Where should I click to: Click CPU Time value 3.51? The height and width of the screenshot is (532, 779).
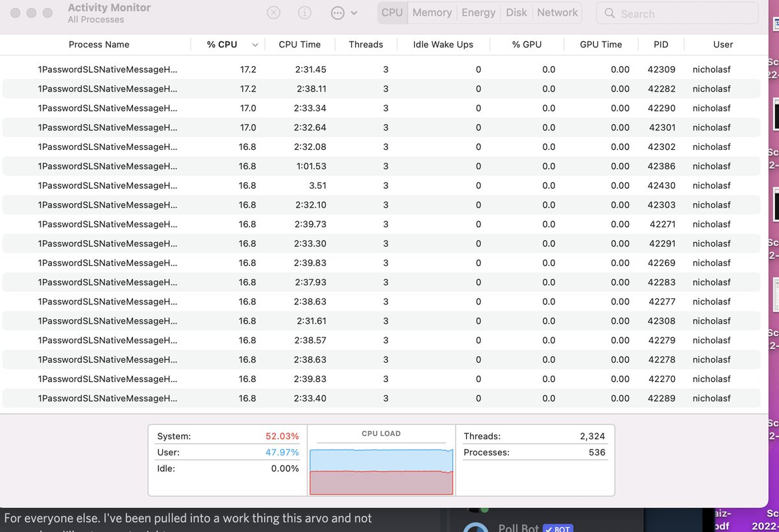pyautogui.click(x=317, y=186)
